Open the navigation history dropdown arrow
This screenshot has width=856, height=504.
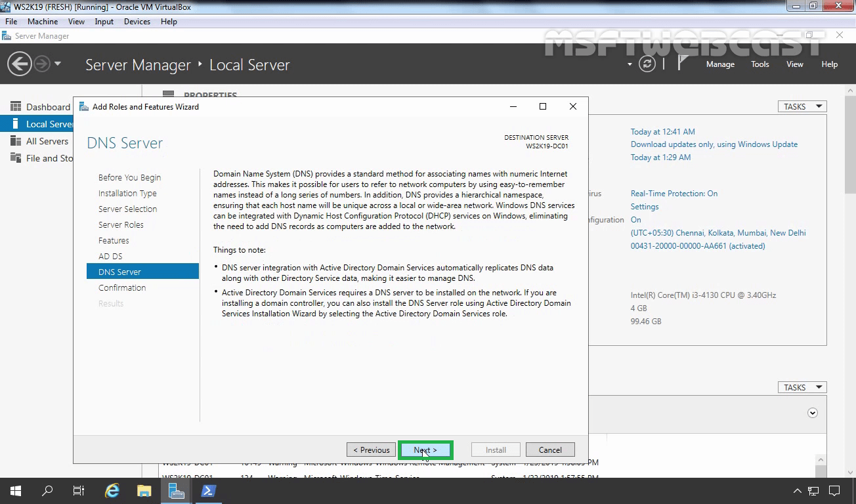tap(58, 64)
